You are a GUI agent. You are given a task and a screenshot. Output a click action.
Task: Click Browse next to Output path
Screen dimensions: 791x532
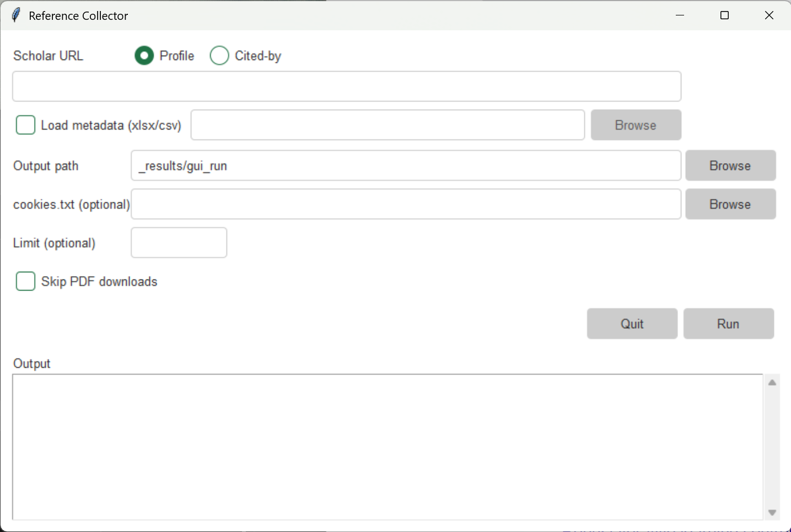[x=730, y=165]
